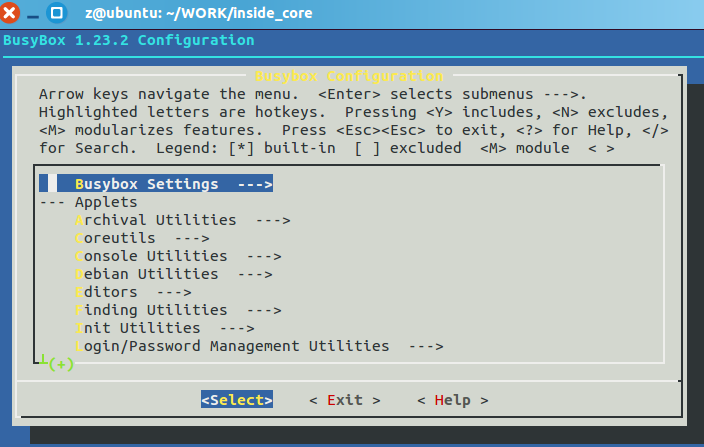Open the Finding Utilities submenu
This screenshot has width=704, height=447.
pyautogui.click(x=178, y=310)
